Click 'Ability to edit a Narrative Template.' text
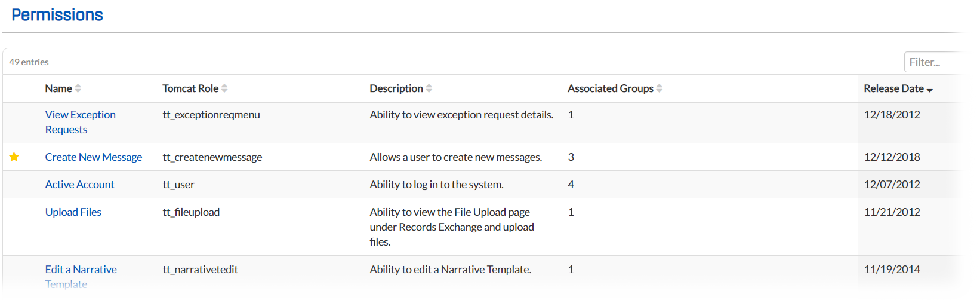 pos(451,270)
